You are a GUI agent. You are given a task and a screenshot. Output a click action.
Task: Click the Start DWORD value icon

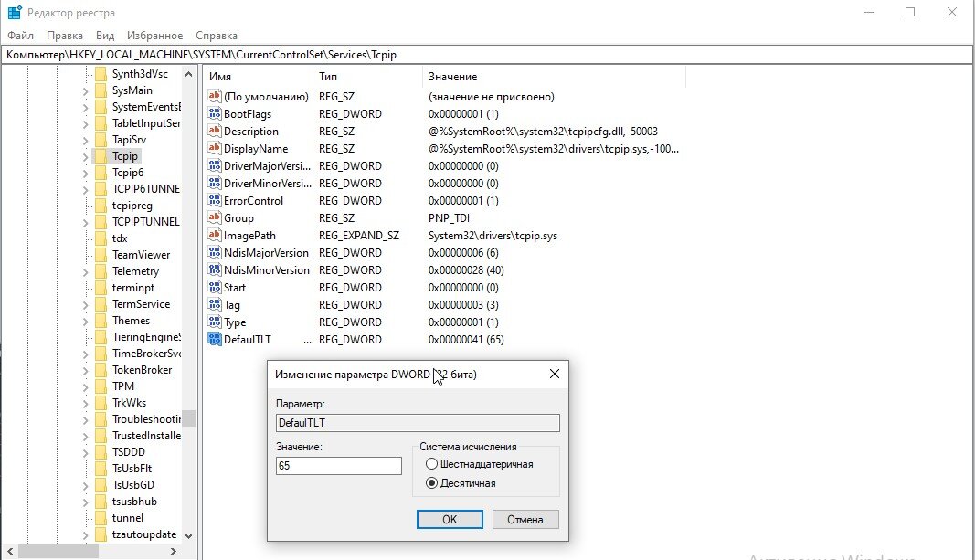(x=215, y=288)
